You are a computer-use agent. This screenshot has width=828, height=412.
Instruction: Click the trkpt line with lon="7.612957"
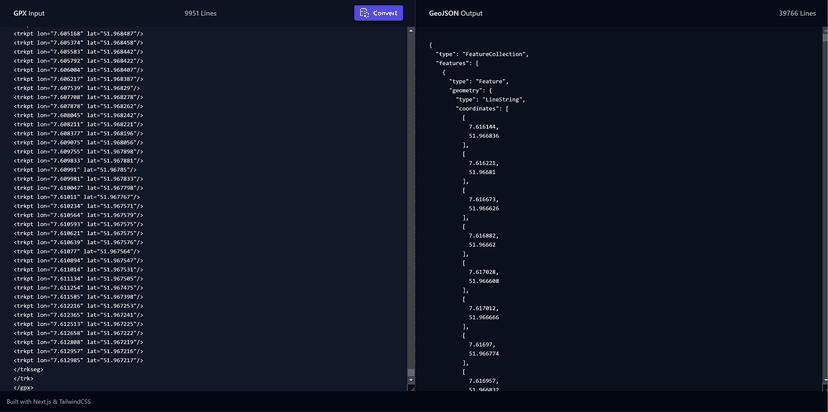78,351
